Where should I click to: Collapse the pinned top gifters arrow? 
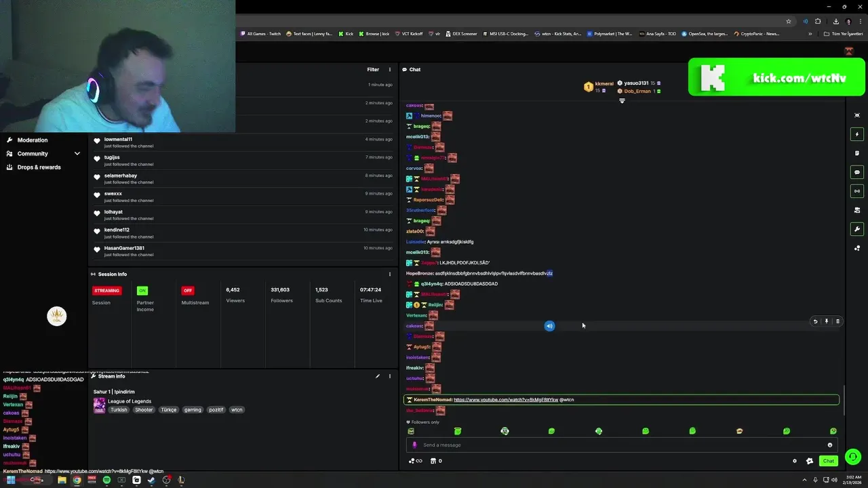(x=622, y=101)
